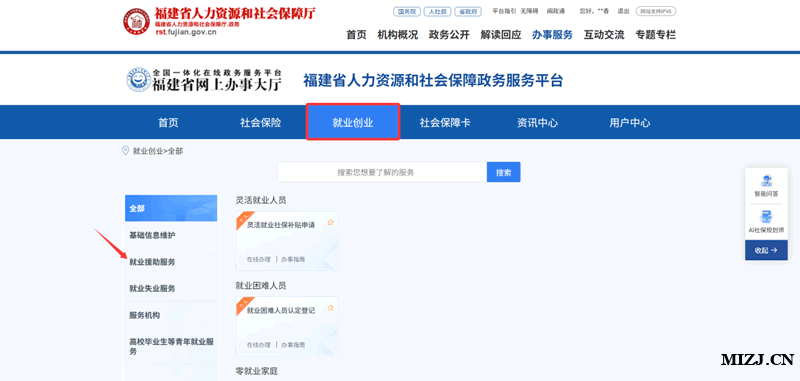This screenshot has height=381, width=800.
Task: Open the 国务院 link
Action: (407, 11)
